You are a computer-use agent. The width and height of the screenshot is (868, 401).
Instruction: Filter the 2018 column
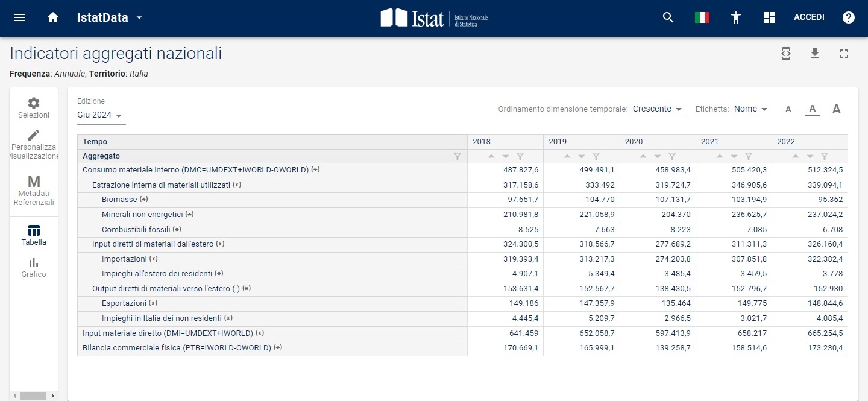tap(520, 156)
